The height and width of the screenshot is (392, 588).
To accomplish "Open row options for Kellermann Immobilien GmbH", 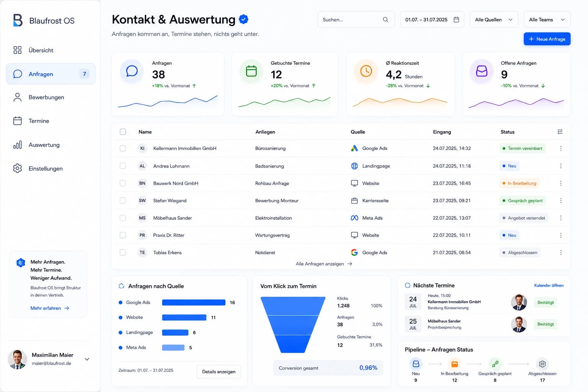I will point(561,149).
